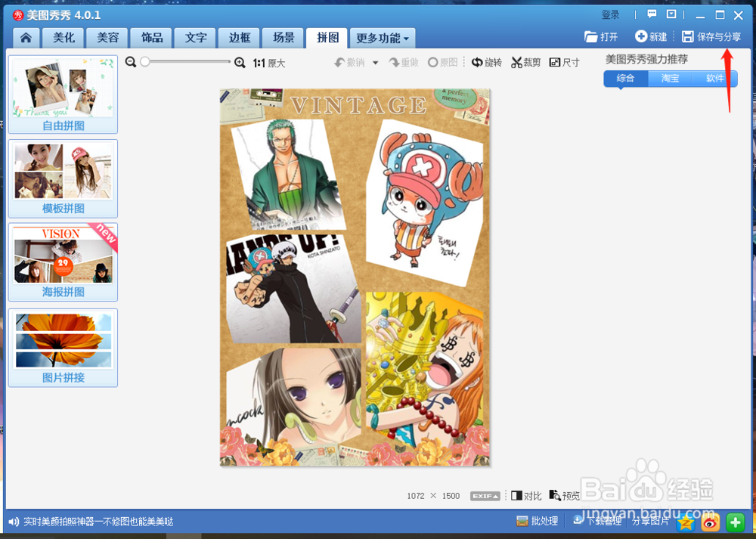Click the Weibo sharing icon

pos(709,521)
